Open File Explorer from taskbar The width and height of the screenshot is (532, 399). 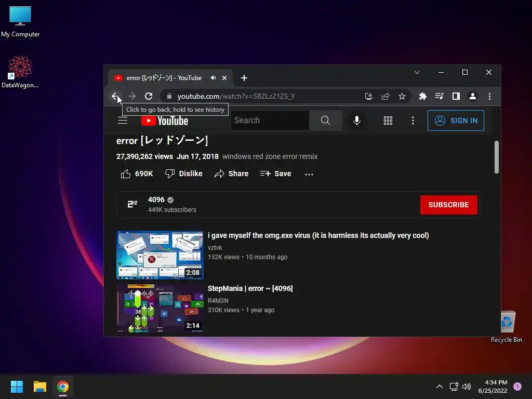point(39,387)
